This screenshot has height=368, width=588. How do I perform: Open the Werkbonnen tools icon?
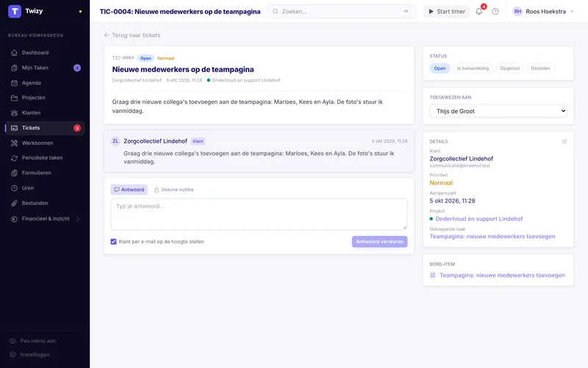[x=14, y=143]
